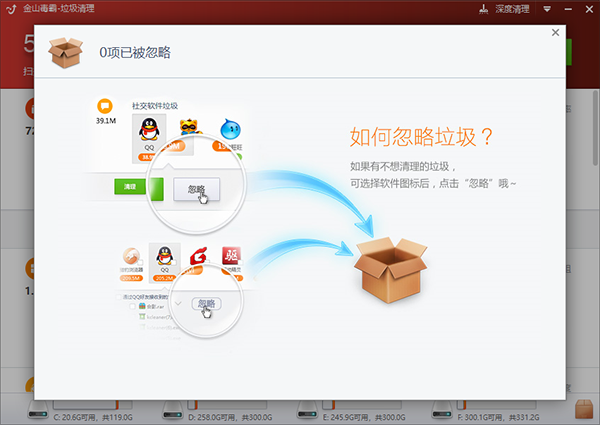The height and width of the screenshot is (425, 600).
Task: Click the C drive usage bar
Action: click(x=93, y=404)
